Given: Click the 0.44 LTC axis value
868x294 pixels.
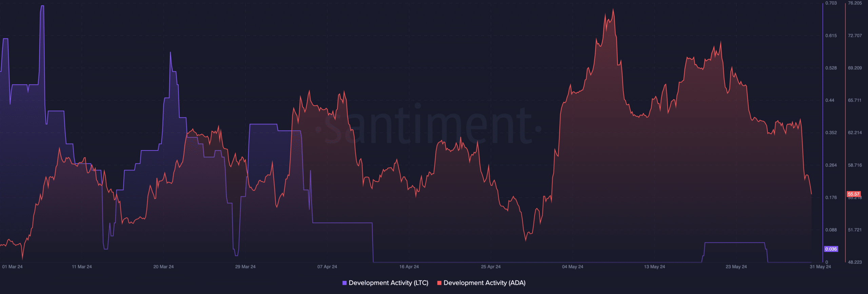Looking at the screenshot, I should pos(830,100).
